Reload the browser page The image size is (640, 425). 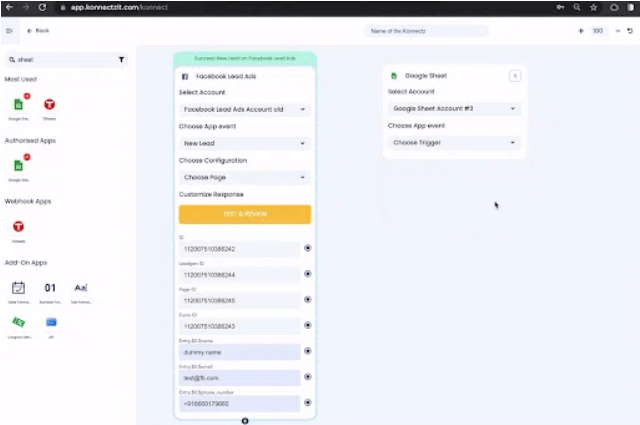pyautogui.click(x=42, y=7)
